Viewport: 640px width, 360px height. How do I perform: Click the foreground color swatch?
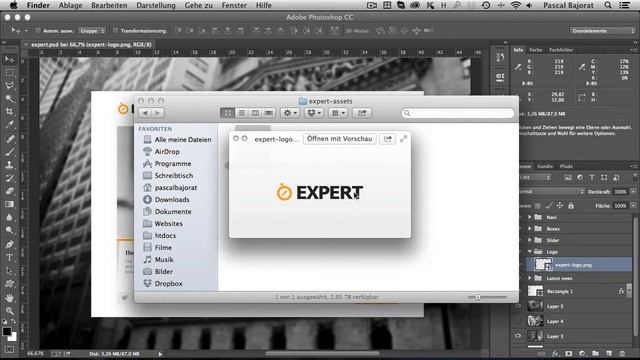point(6,331)
